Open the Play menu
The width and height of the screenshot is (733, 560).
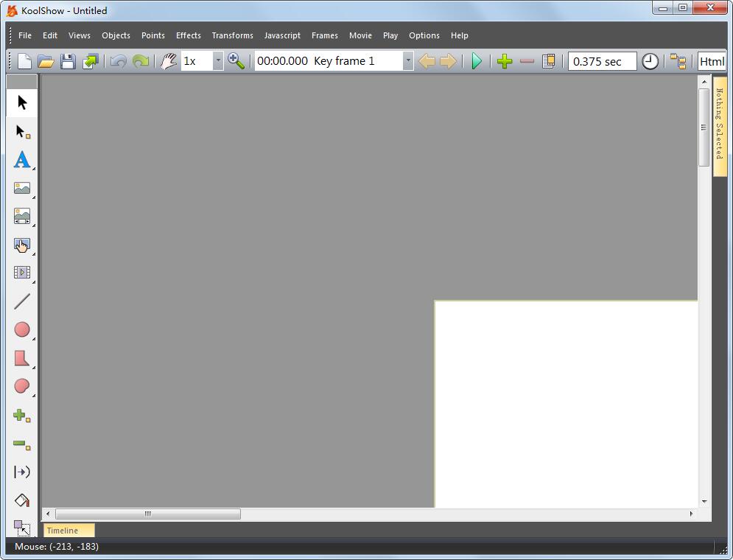click(x=390, y=35)
